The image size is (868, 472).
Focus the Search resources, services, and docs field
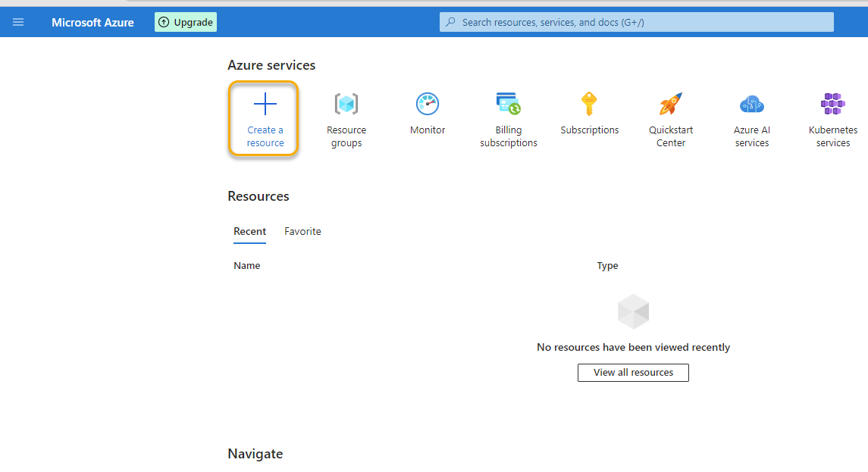pyautogui.click(x=637, y=22)
